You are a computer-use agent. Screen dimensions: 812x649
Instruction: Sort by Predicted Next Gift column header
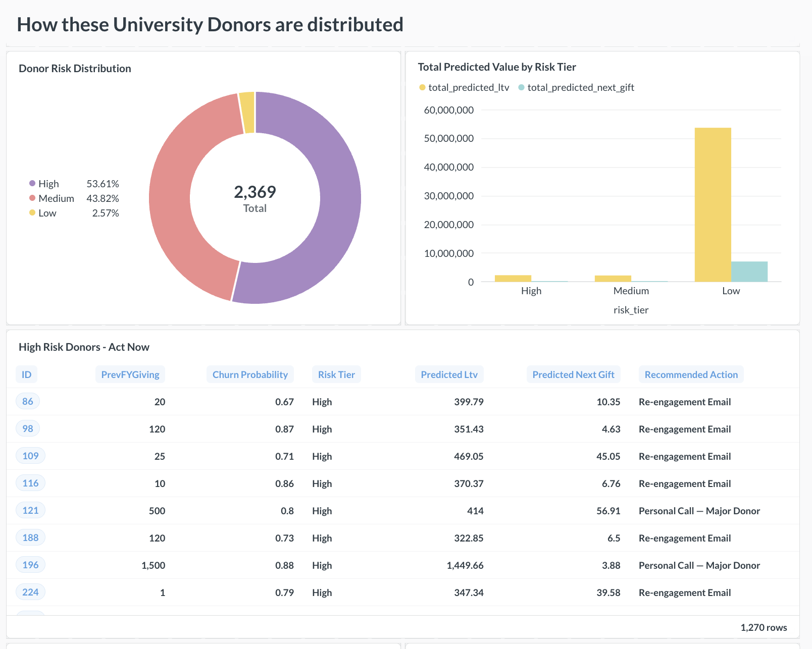[x=574, y=374]
